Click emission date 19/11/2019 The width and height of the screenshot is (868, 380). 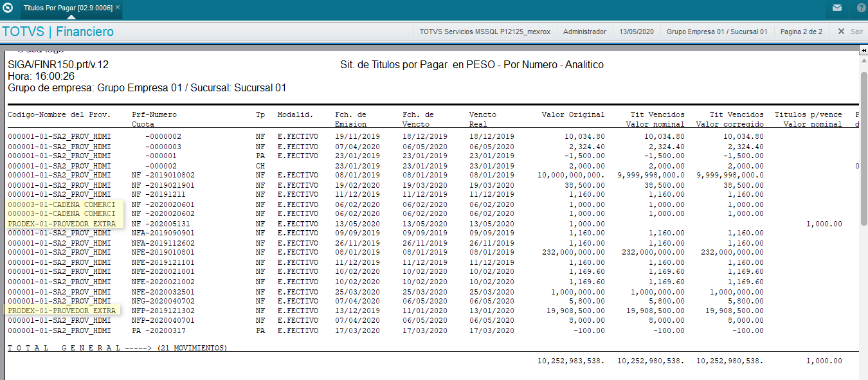357,136
